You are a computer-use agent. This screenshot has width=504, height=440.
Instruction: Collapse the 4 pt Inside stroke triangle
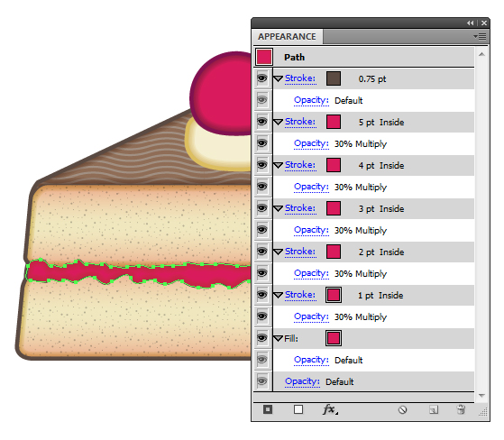[278, 166]
